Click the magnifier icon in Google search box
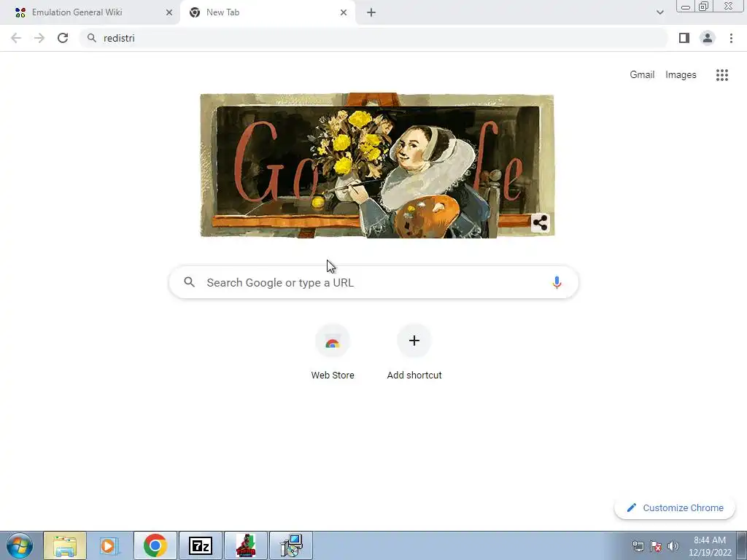Viewport: 747px width, 560px height. point(189,282)
